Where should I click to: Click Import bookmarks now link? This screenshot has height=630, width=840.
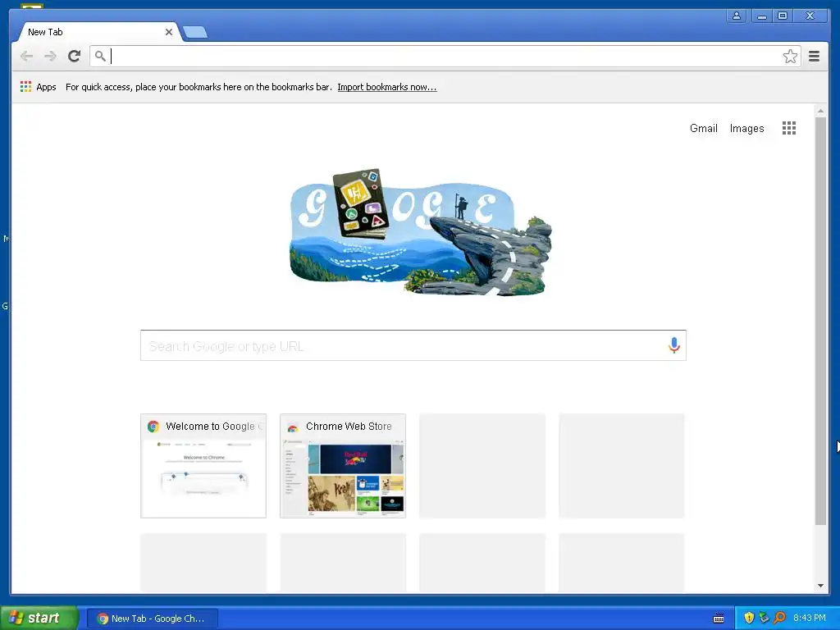(387, 87)
